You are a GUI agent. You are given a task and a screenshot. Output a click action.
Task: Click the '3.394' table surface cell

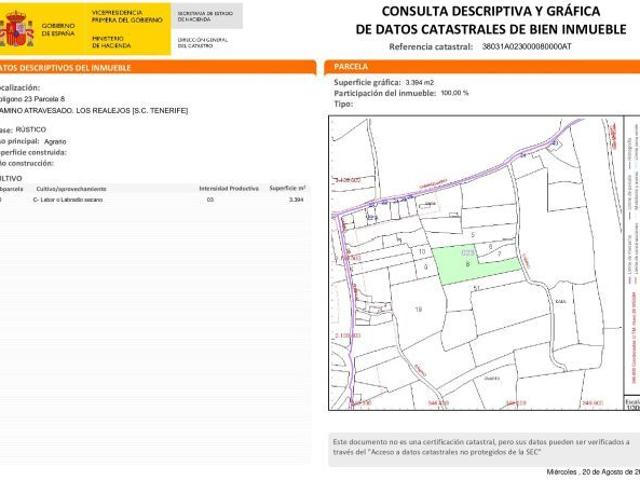296,200
